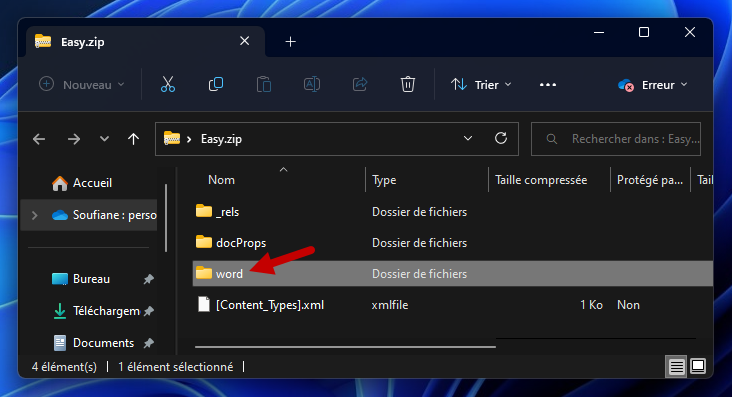Go forward with the right arrow
The image size is (732, 397).
point(73,139)
